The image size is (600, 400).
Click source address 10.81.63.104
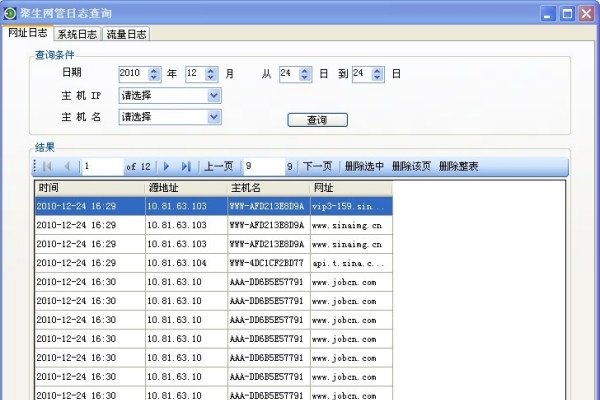(x=186, y=263)
